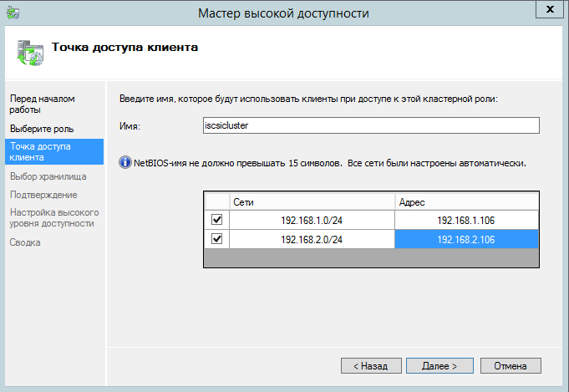Screen dimensions: 569x392
Task: Click the blue NetBIOS information icon
Action: [x=125, y=163]
